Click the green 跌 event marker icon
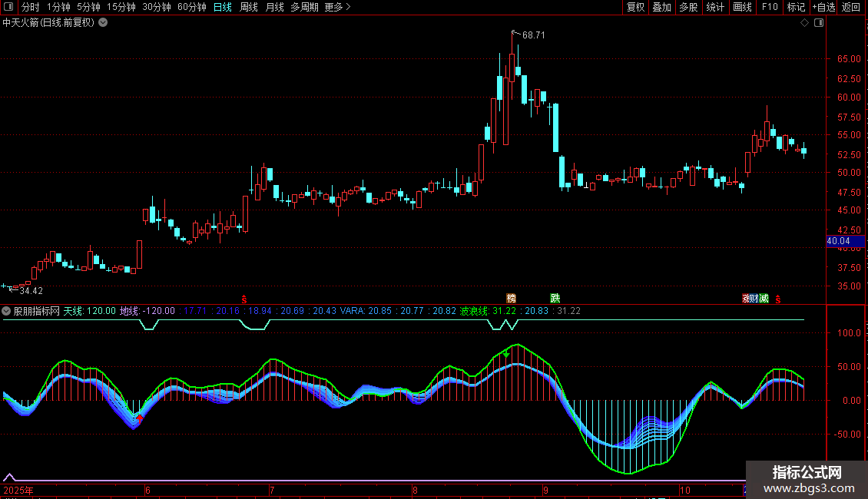 (555, 298)
